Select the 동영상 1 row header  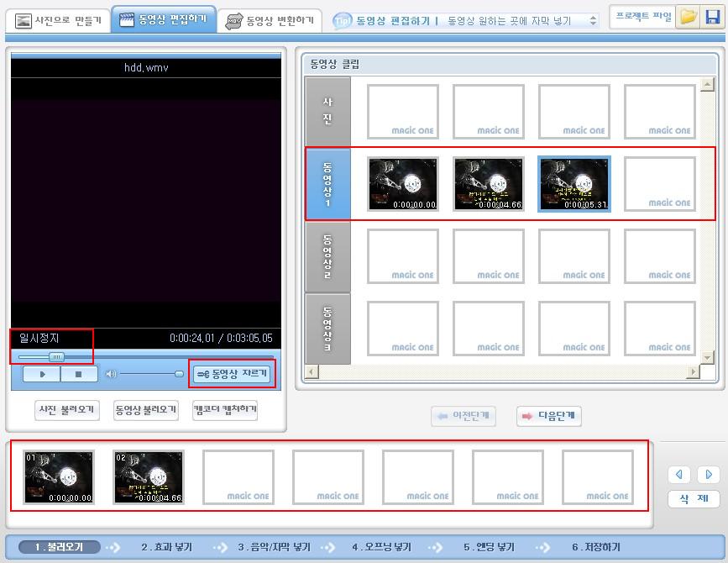tap(327, 184)
